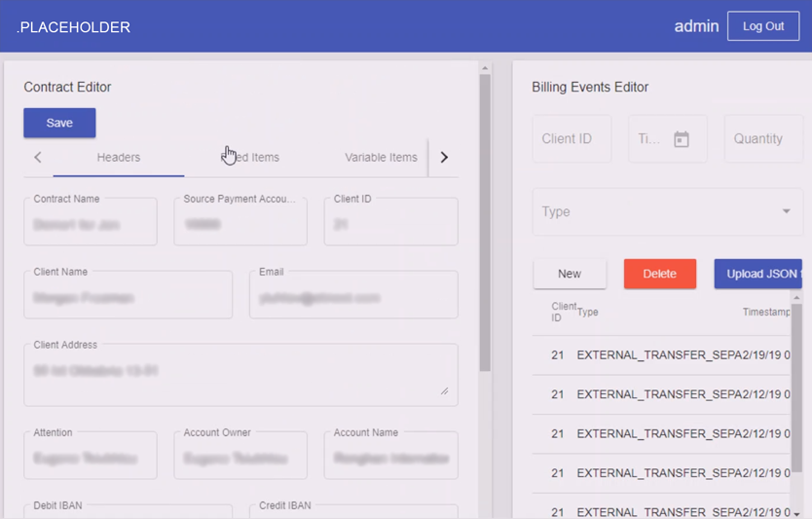Focus the Client ID filter field

[571, 139]
